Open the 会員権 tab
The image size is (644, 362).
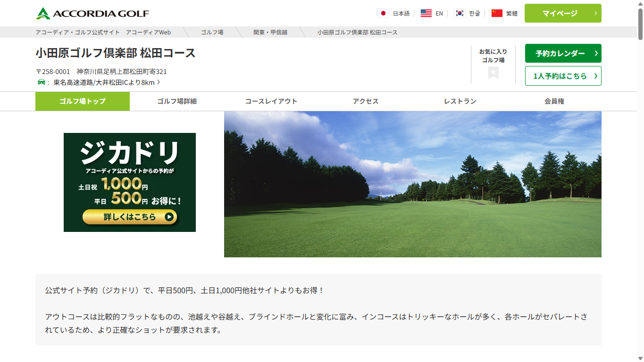554,101
